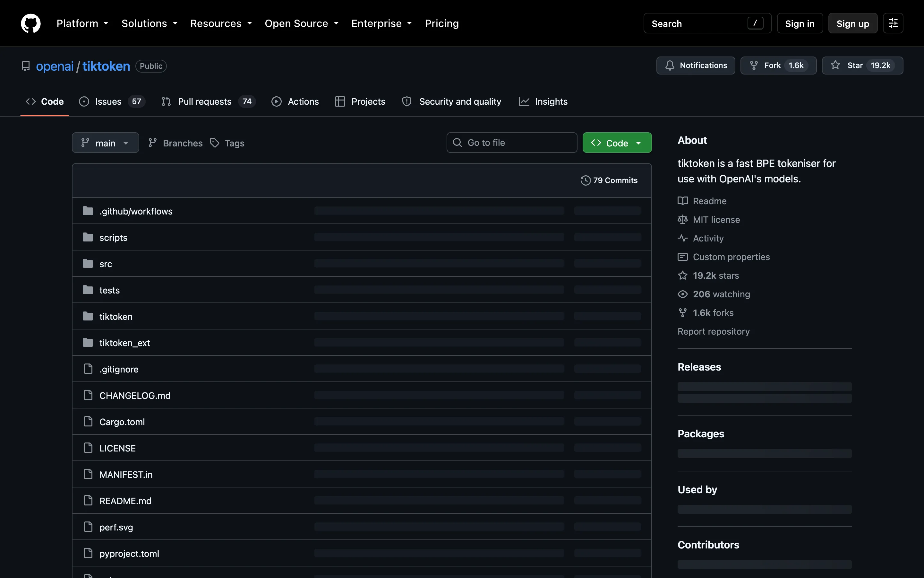Viewport: 924px width, 578px height.
Task: Click the GitHub logo icon
Action: pyautogui.click(x=30, y=23)
